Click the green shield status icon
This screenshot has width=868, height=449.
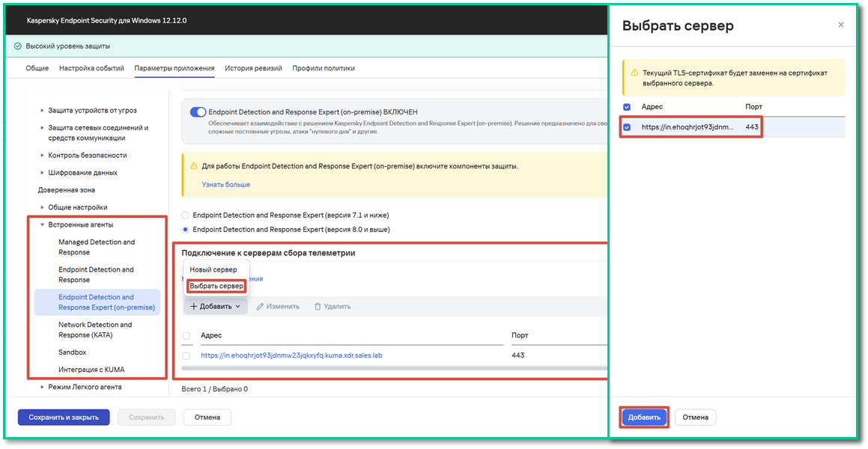(x=17, y=46)
